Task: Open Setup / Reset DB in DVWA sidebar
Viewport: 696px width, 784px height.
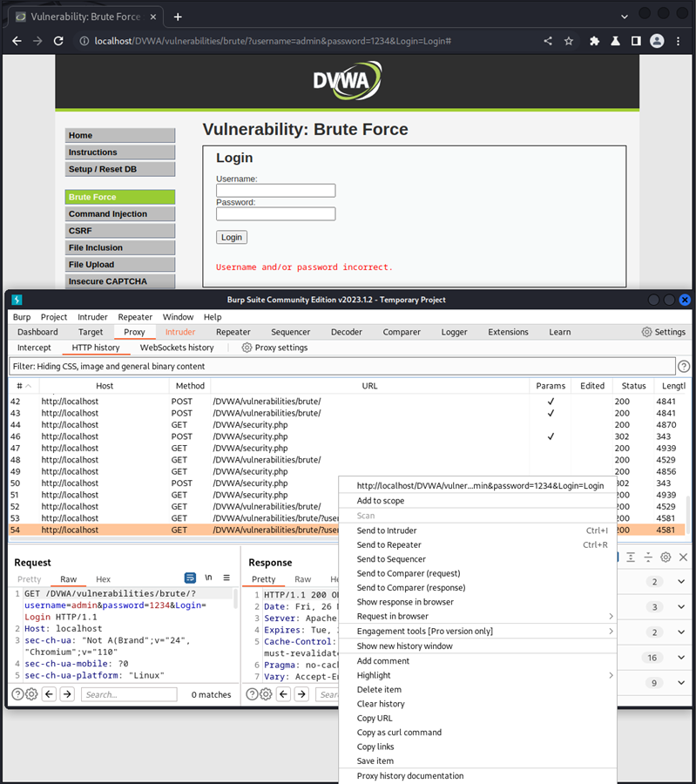Action: pos(120,169)
